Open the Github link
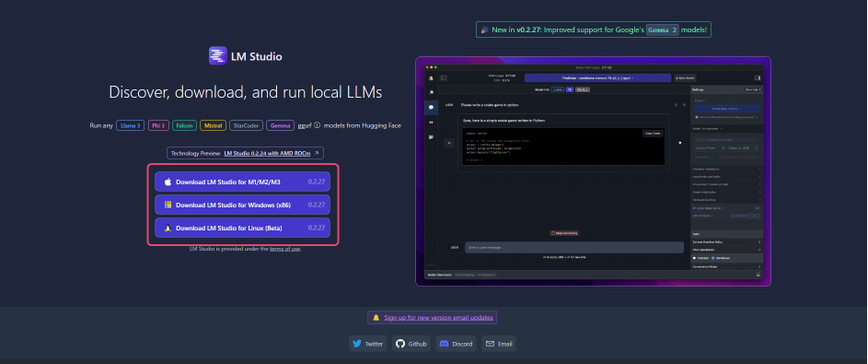Image resolution: width=868 pixels, height=364 pixels. 411,344
